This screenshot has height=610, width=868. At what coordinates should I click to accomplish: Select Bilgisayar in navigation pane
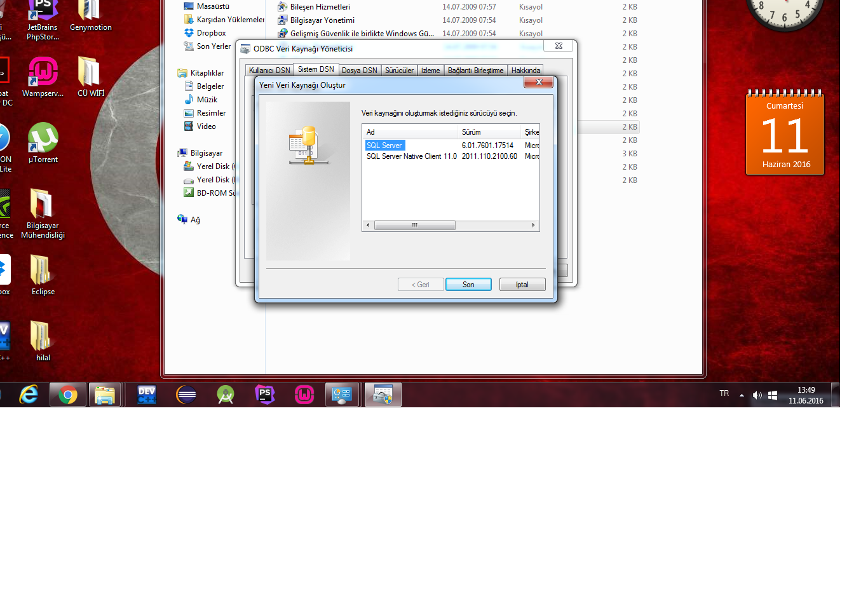(200, 153)
